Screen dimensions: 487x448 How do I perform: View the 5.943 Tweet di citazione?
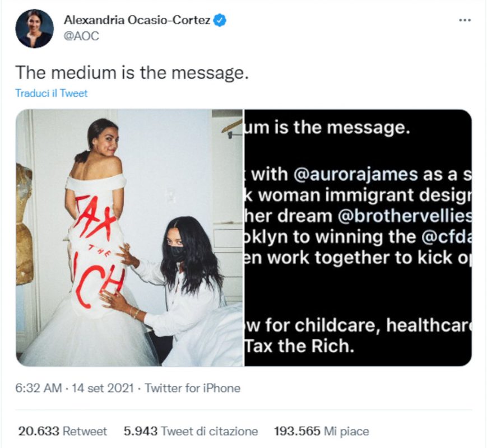(x=191, y=431)
